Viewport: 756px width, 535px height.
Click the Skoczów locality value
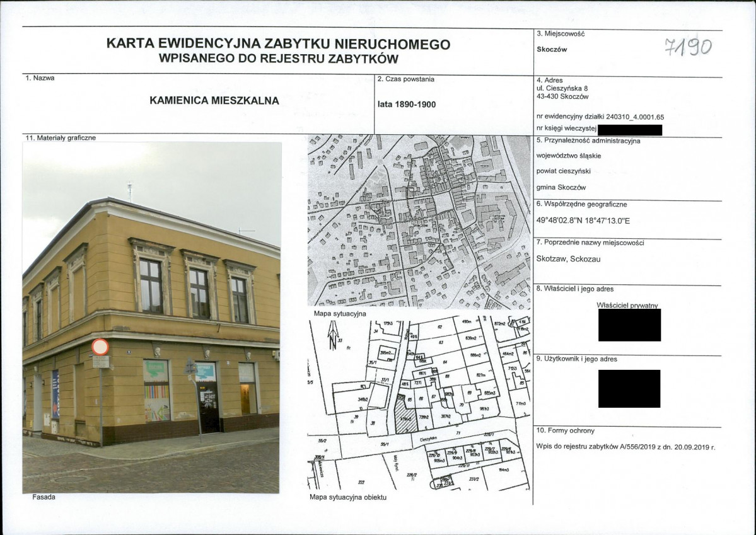[x=551, y=49]
